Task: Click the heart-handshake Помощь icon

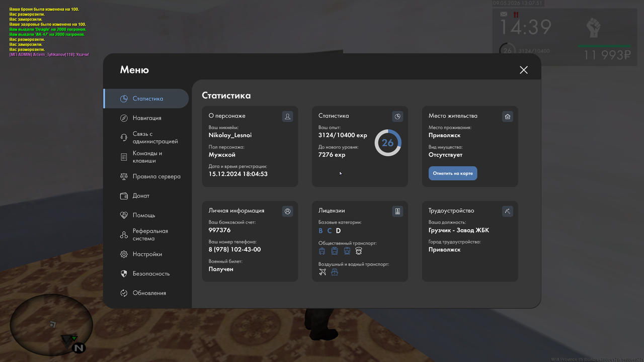Action: coord(124,215)
